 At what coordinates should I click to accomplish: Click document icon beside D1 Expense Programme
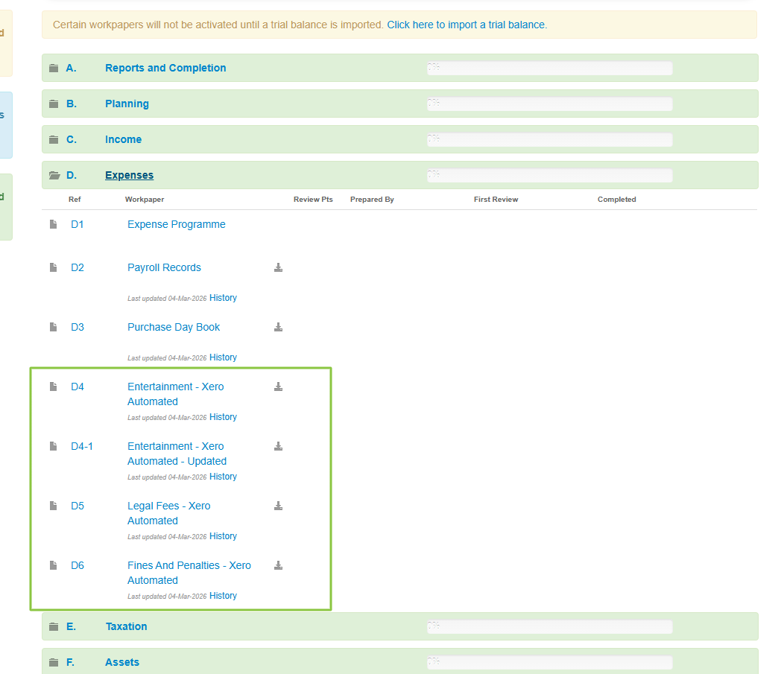pyautogui.click(x=53, y=224)
